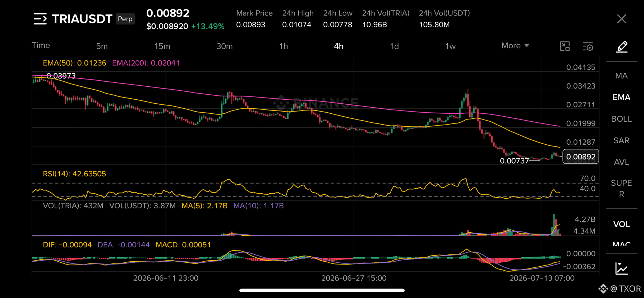Switch to the Time chart view
The width and height of the screenshot is (644, 298).
41,45
